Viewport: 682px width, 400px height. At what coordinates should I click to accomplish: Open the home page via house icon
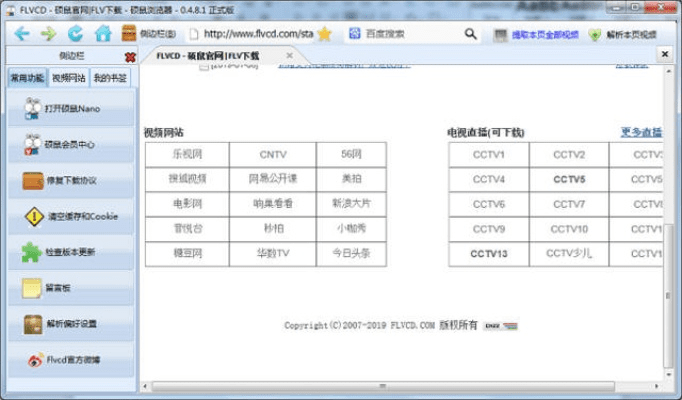click(x=103, y=33)
